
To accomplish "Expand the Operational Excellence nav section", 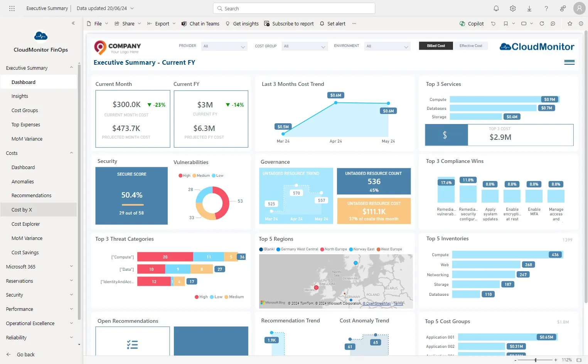I will point(71,323).
